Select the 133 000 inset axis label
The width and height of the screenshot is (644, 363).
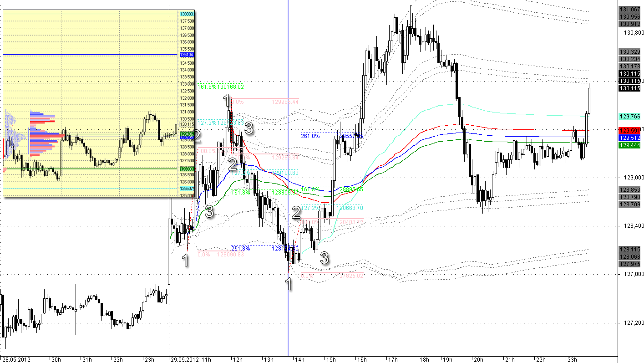(187, 84)
